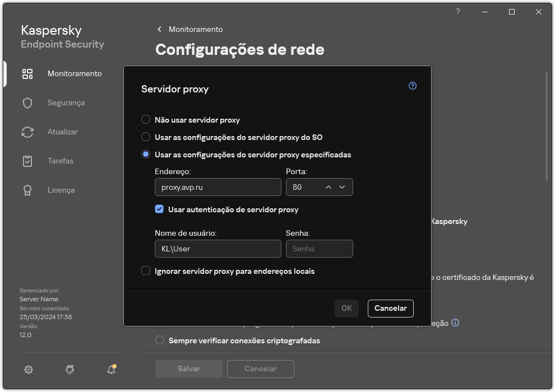Image resolution: width=555 pixels, height=392 pixels.
Task: Select the 'Não usar servidor proxy' radio option
Action: pyautogui.click(x=146, y=119)
